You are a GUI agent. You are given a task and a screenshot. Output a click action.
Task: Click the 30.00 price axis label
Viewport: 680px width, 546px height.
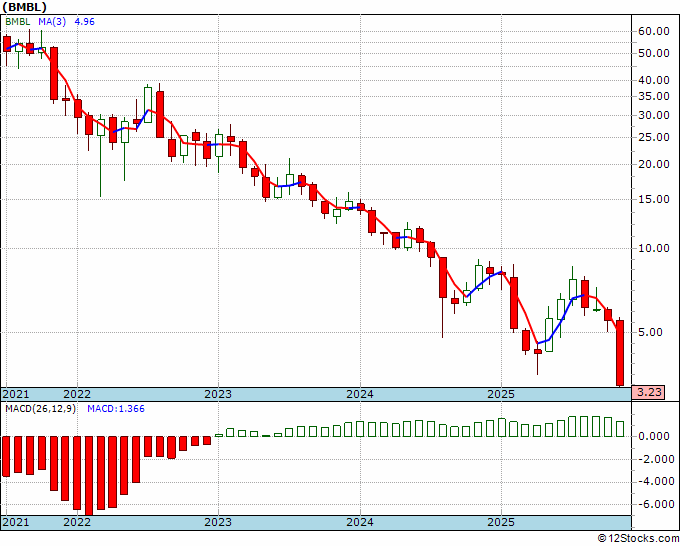click(x=654, y=115)
